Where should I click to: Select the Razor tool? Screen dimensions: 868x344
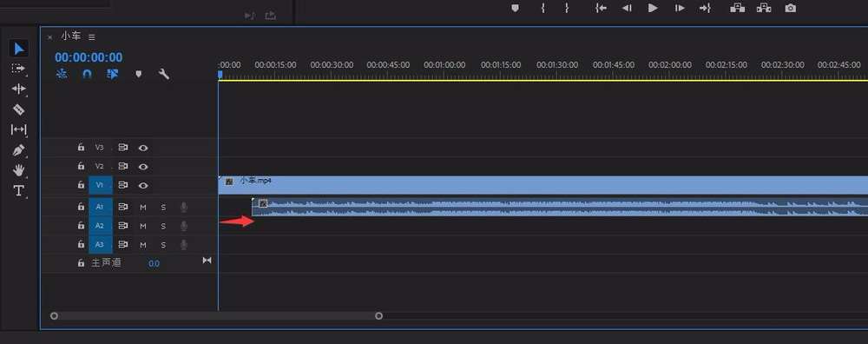pos(18,109)
